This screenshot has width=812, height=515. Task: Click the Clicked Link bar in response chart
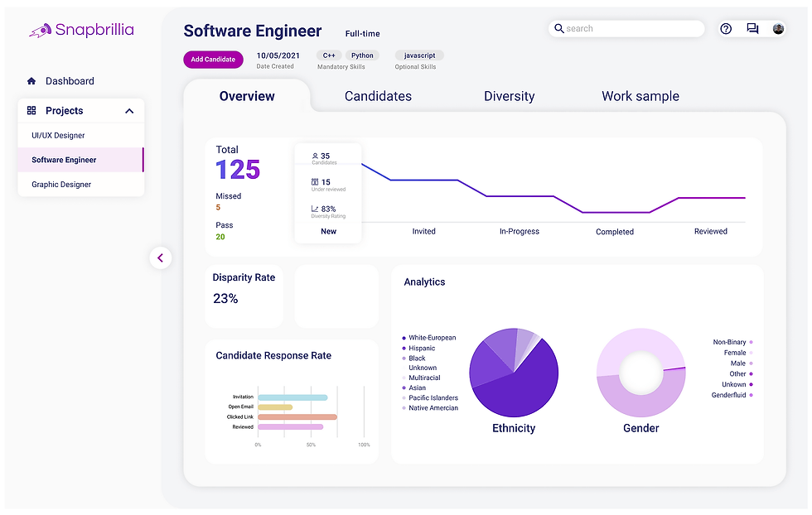coord(297,417)
